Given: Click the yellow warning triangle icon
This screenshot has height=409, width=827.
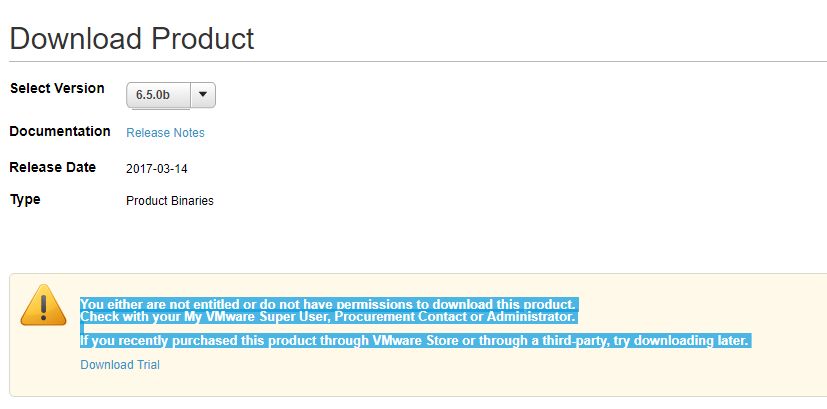Looking at the screenshot, I should pos(43,305).
